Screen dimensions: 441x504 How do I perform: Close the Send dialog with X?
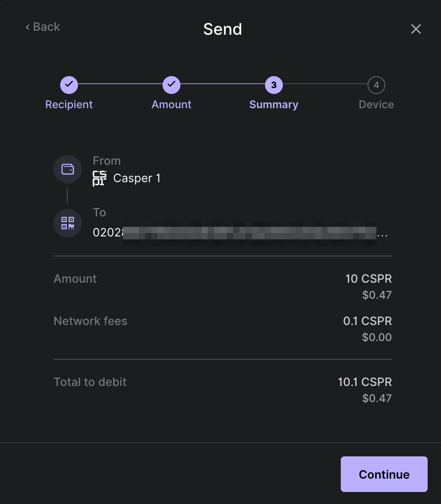[416, 29]
